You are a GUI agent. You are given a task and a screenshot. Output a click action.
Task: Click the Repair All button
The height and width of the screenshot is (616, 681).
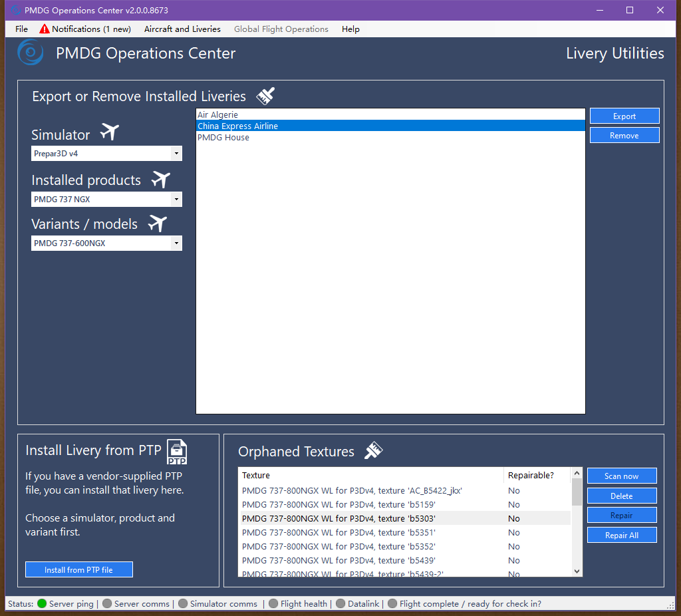pos(622,536)
